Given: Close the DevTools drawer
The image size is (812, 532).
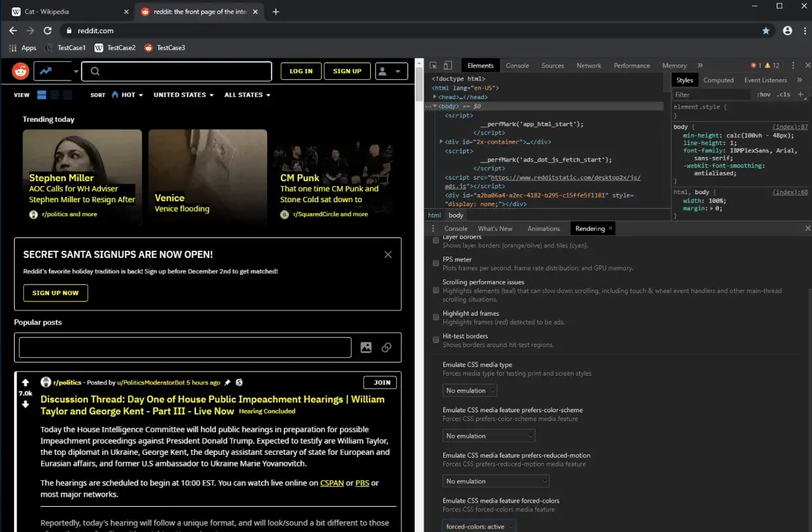Looking at the screenshot, I should 808,228.
